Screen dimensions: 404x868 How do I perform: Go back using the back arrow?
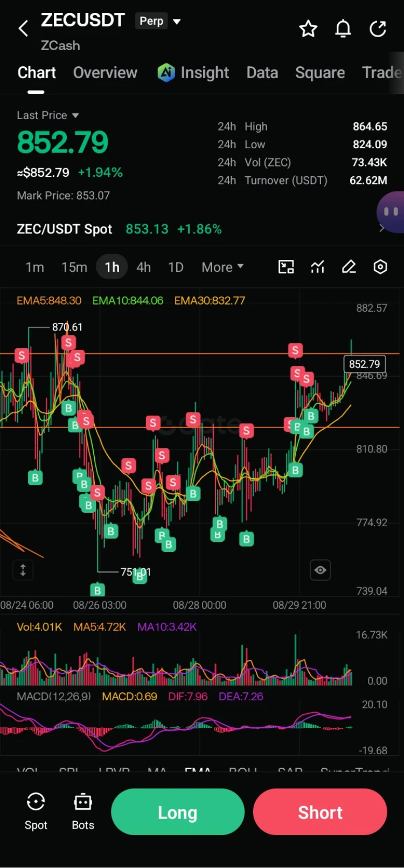point(23,28)
